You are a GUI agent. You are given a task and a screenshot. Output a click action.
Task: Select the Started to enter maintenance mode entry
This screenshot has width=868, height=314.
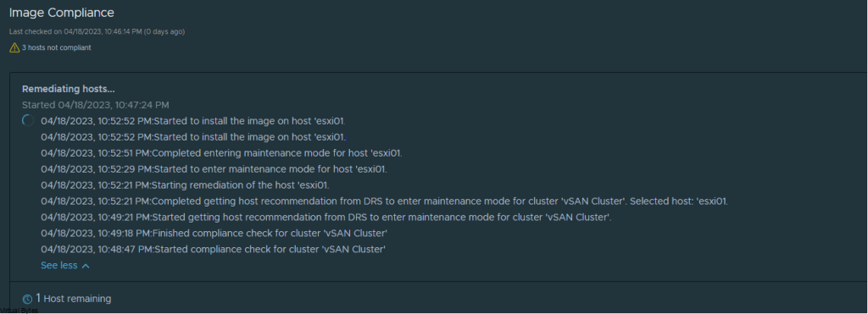point(214,169)
